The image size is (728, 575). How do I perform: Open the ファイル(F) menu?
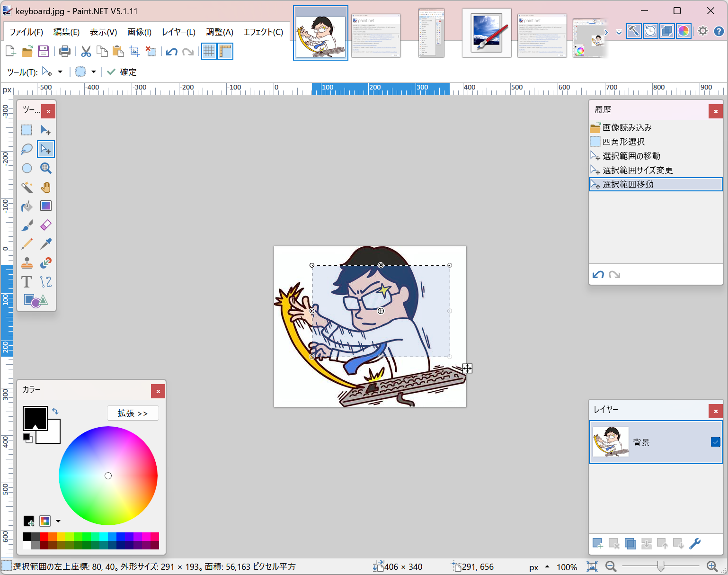click(x=27, y=32)
